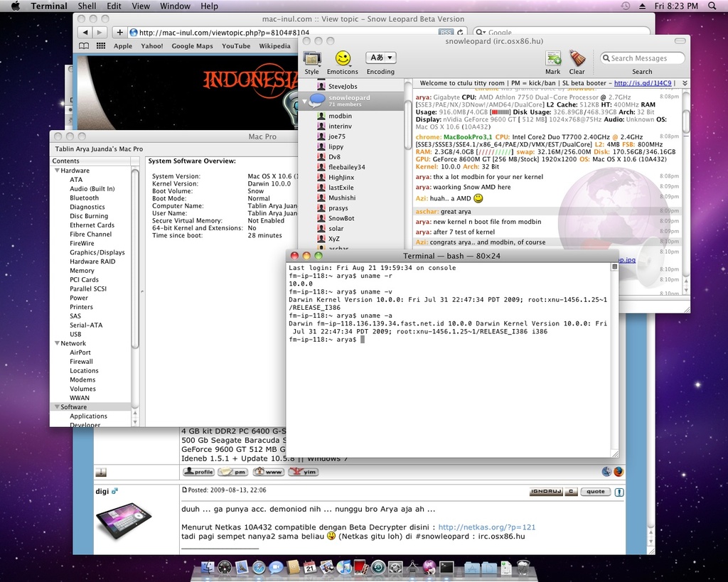The image size is (728, 582).
Task: Select Graphics/Displays in the Contents list
Action: [x=97, y=252]
